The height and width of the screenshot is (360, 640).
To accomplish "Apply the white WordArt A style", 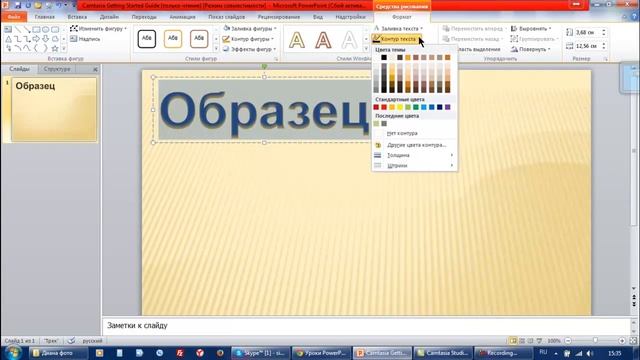I will (x=349, y=40).
